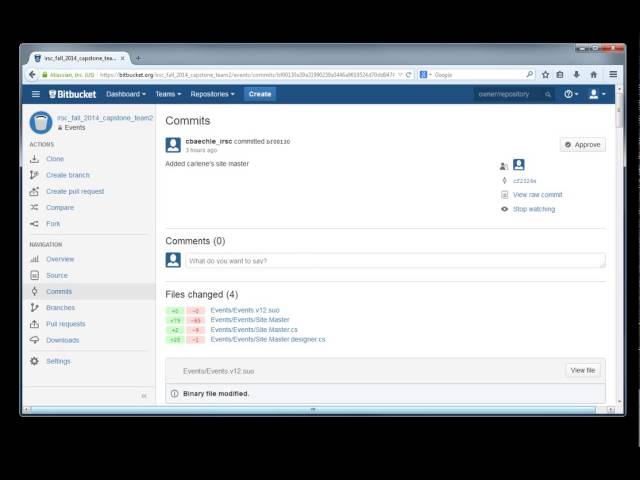The width and height of the screenshot is (640, 480).
Task: Click the Pull requests upload icon
Action: click(34, 324)
